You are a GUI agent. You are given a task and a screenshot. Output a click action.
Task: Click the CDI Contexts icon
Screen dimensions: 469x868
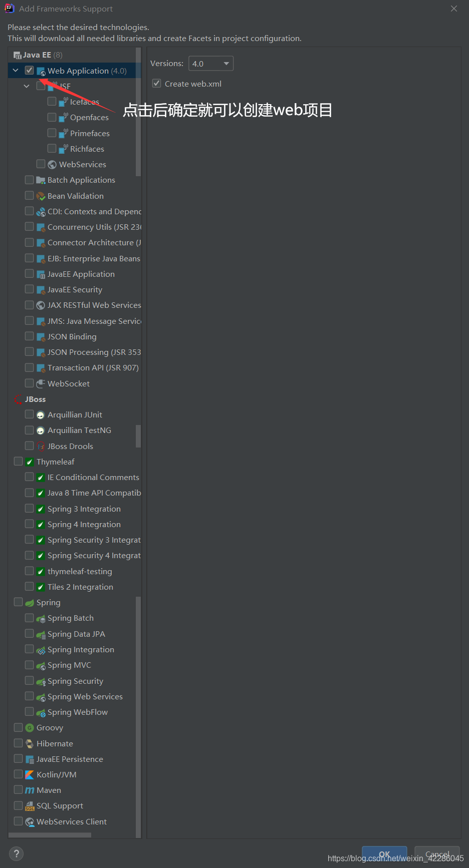tap(41, 212)
